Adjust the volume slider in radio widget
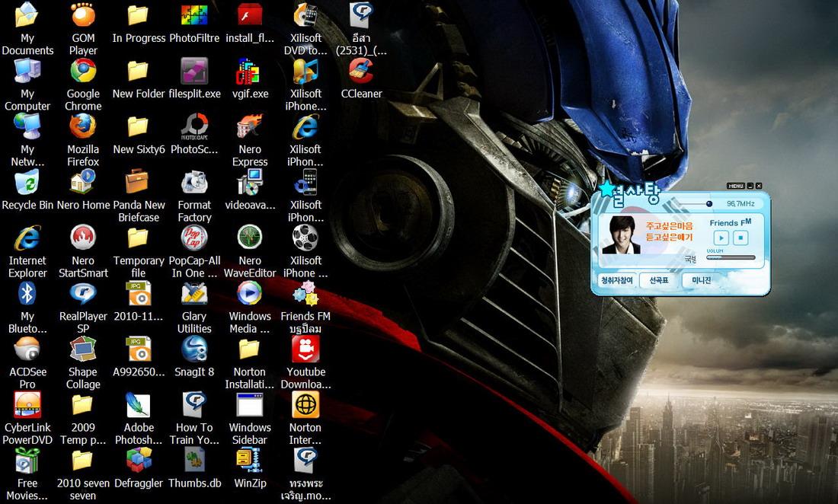This screenshot has height=504, width=838. pyautogui.click(x=731, y=257)
